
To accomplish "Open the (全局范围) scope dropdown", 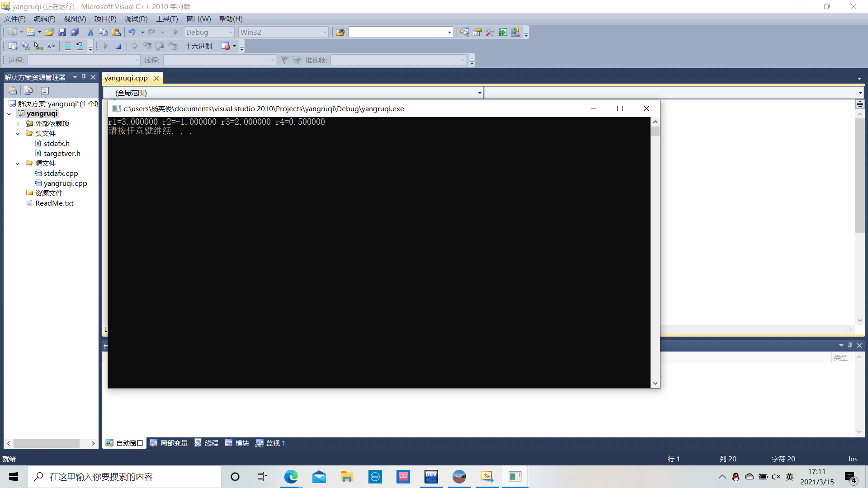I will [480, 93].
